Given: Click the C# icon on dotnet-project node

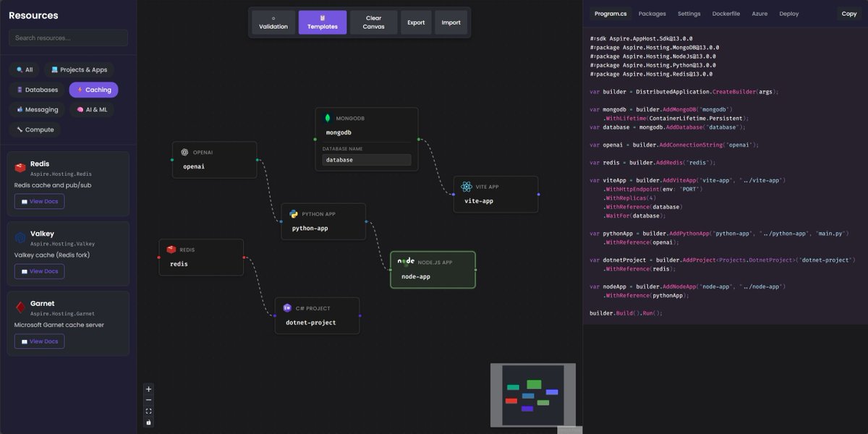Looking at the screenshot, I should (x=287, y=308).
